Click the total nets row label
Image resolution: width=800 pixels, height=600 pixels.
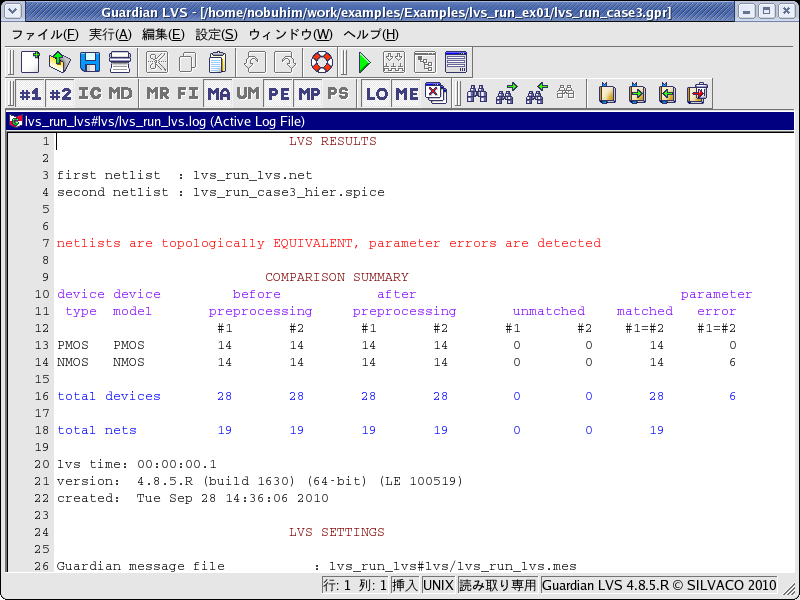(x=97, y=430)
